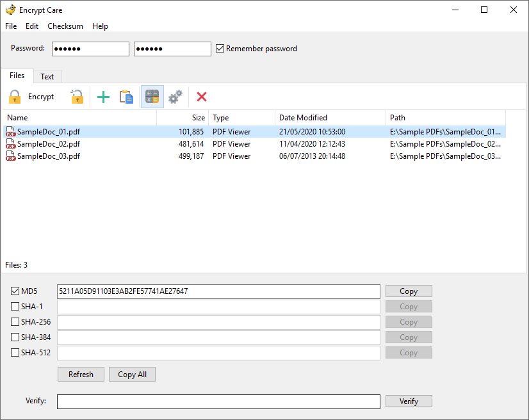Click the Encrypt Care app icon
This screenshot has height=420, width=529.
click(x=9, y=10)
